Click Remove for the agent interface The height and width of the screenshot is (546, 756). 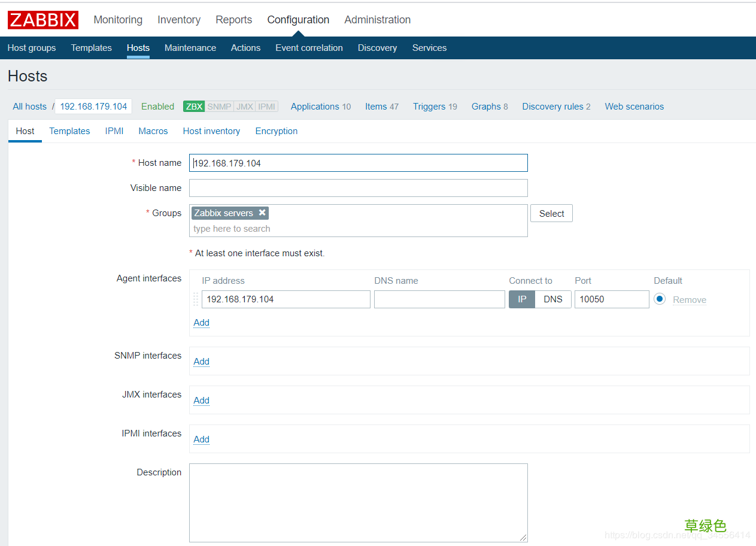point(690,300)
